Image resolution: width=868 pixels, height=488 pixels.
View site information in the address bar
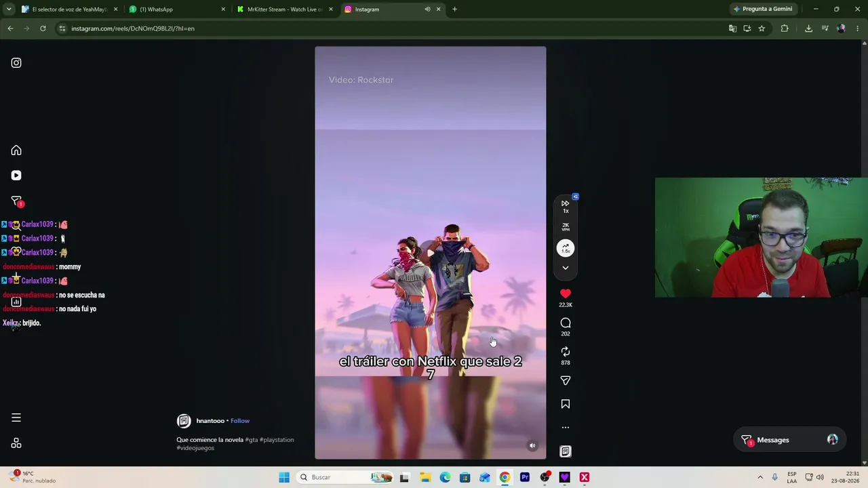click(x=62, y=28)
